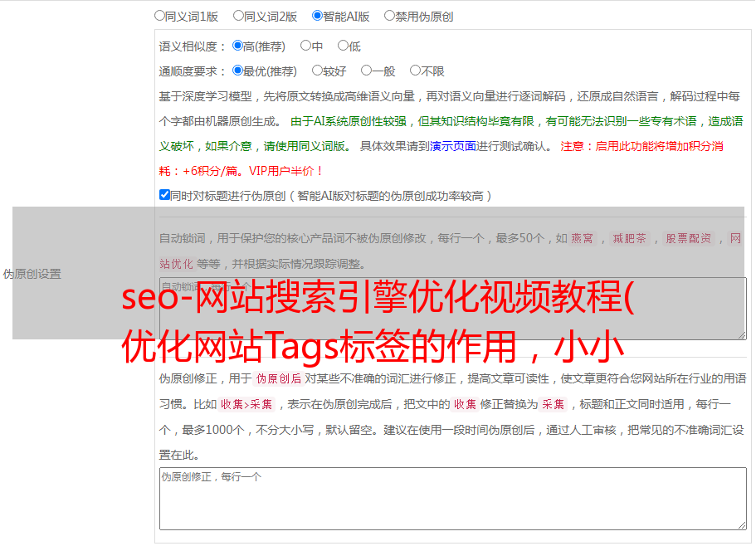
Task: Click the 伪原创设置 label
Action: pyautogui.click(x=32, y=274)
